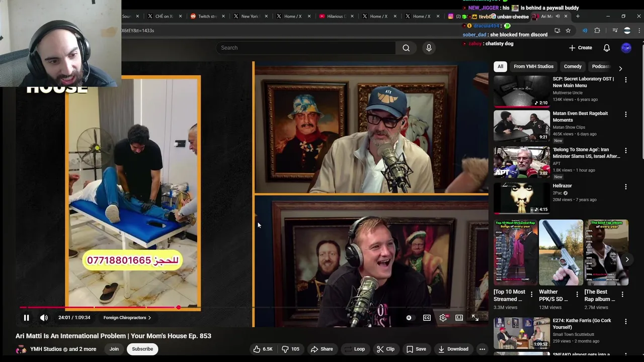The height and width of the screenshot is (362, 644).
Task: Open the YMH Studios channel link
Action: pyautogui.click(x=46, y=349)
